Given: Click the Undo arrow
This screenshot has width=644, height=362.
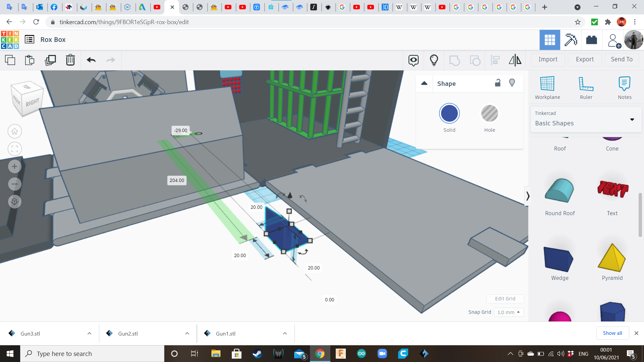Looking at the screenshot, I should (91, 60).
